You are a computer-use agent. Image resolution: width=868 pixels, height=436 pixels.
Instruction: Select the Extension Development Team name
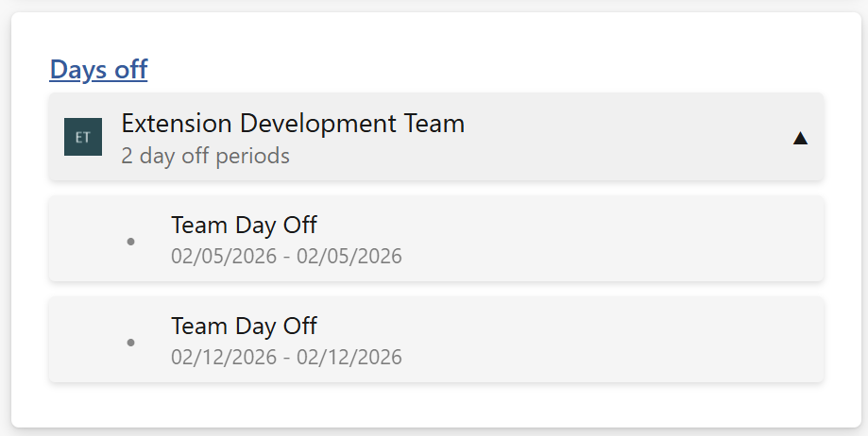(293, 124)
